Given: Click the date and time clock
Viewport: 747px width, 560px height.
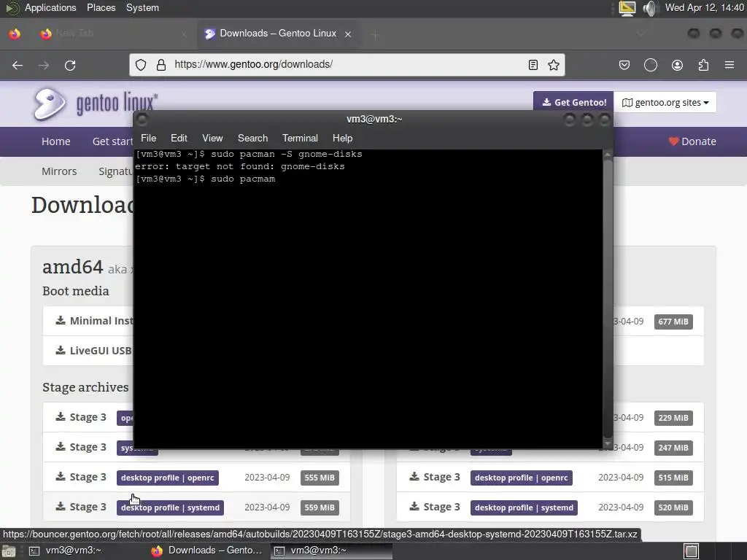Looking at the screenshot, I should (x=705, y=7).
